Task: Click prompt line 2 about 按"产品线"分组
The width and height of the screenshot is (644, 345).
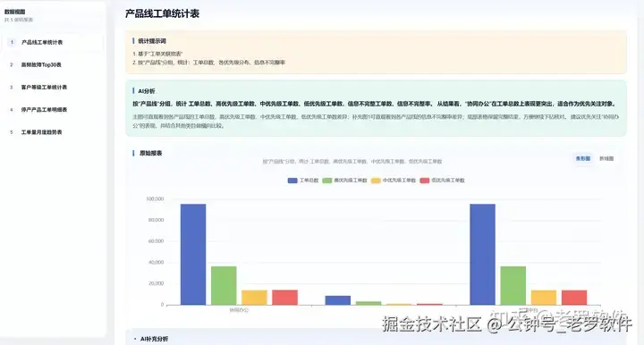Action: [208, 63]
